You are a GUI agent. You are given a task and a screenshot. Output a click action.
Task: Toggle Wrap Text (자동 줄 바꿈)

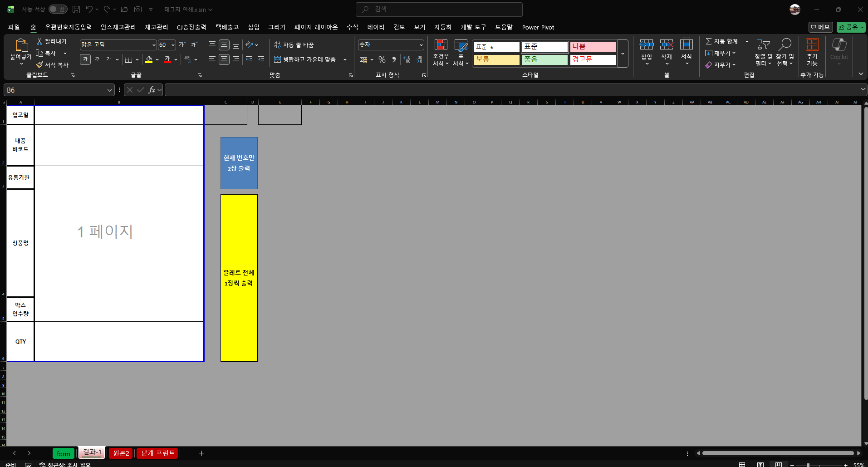coord(294,45)
